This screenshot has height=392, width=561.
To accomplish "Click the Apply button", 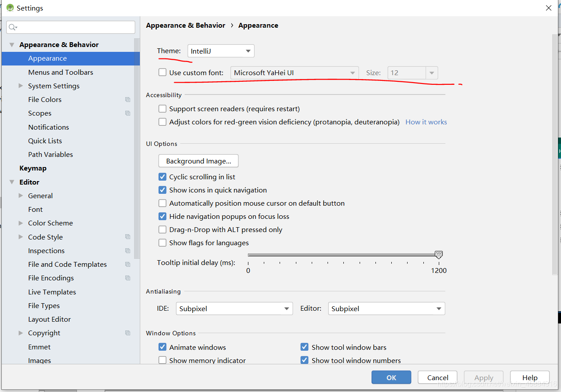I will (484, 377).
